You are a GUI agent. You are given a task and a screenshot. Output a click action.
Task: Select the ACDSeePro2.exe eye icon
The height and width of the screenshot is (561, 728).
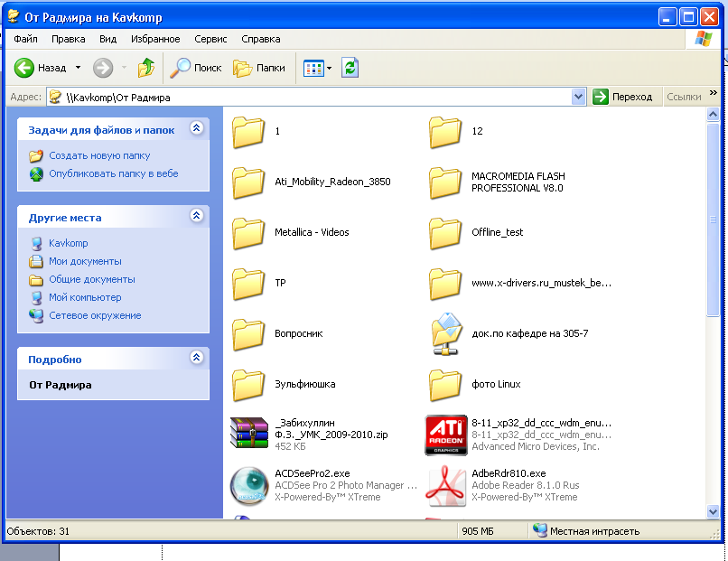click(249, 486)
